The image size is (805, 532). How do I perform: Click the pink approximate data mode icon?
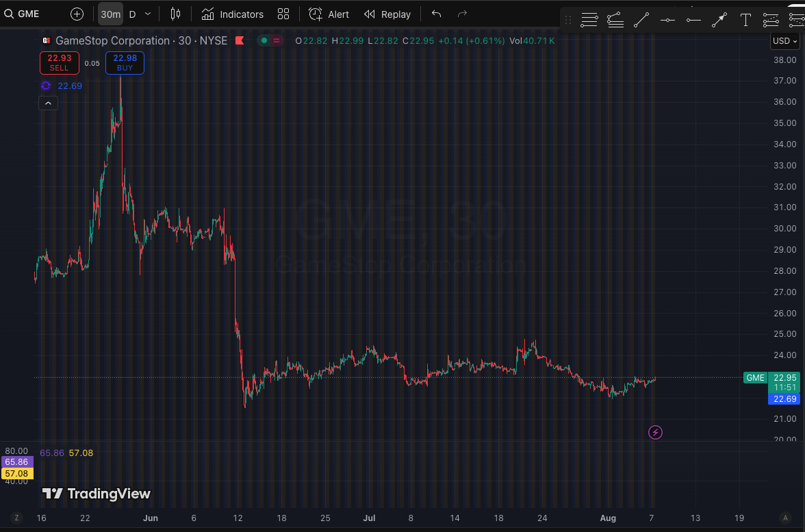pos(277,40)
